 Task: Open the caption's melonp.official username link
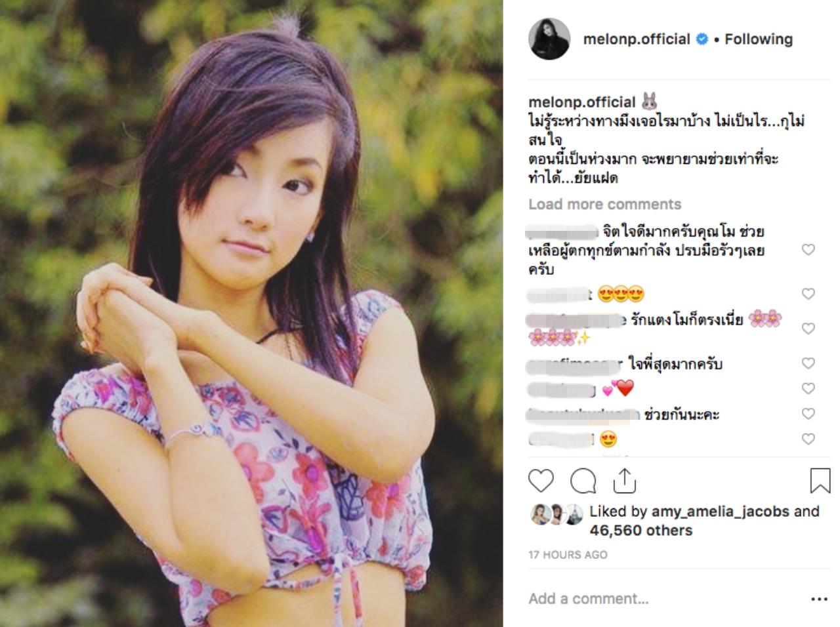click(x=582, y=102)
